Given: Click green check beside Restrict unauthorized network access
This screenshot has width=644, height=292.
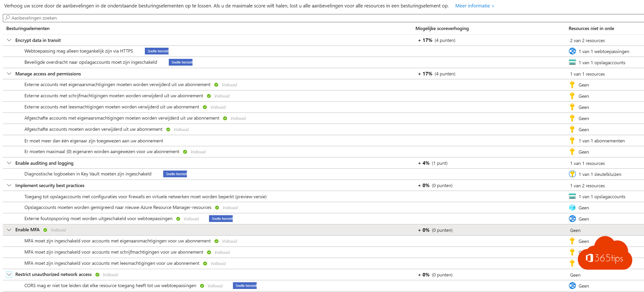Looking at the screenshot, I should 97,275.
